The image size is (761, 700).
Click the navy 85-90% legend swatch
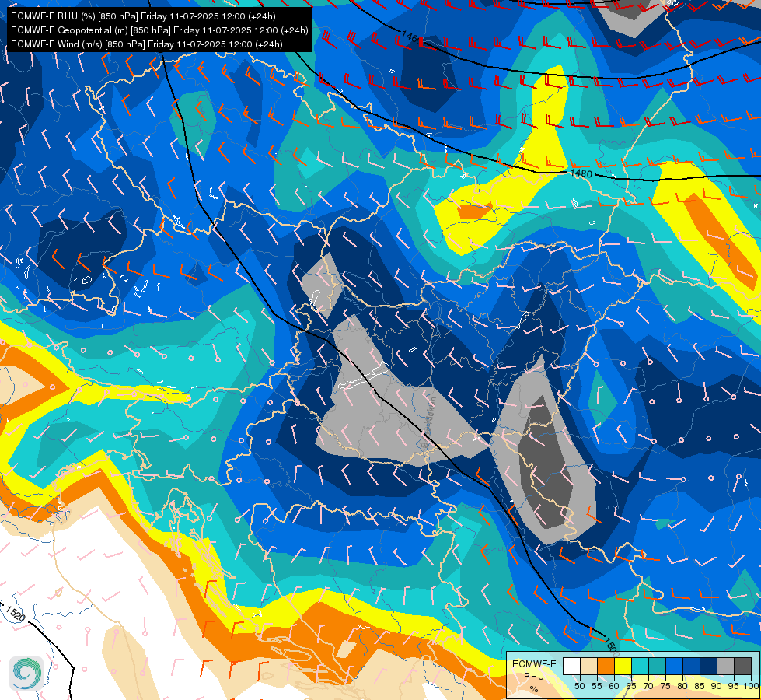click(x=709, y=666)
